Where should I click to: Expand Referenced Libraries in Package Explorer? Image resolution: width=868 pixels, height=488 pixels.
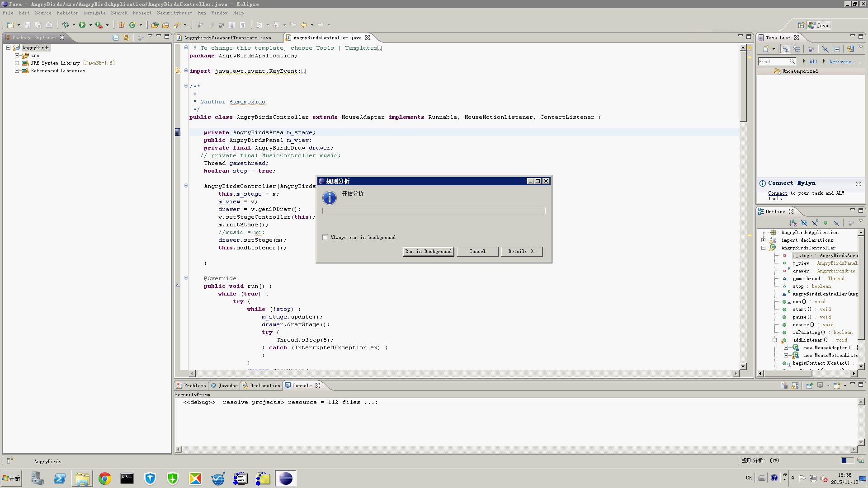click(17, 70)
